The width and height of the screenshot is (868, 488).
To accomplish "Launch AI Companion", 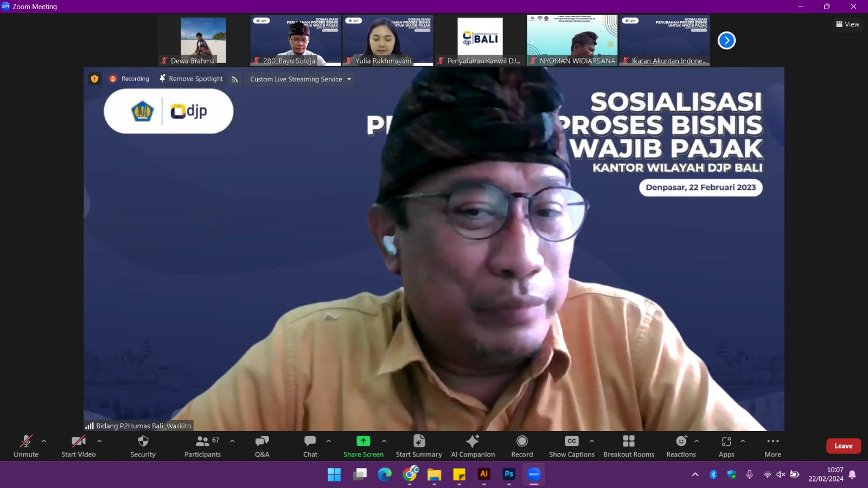I will pyautogui.click(x=473, y=446).
